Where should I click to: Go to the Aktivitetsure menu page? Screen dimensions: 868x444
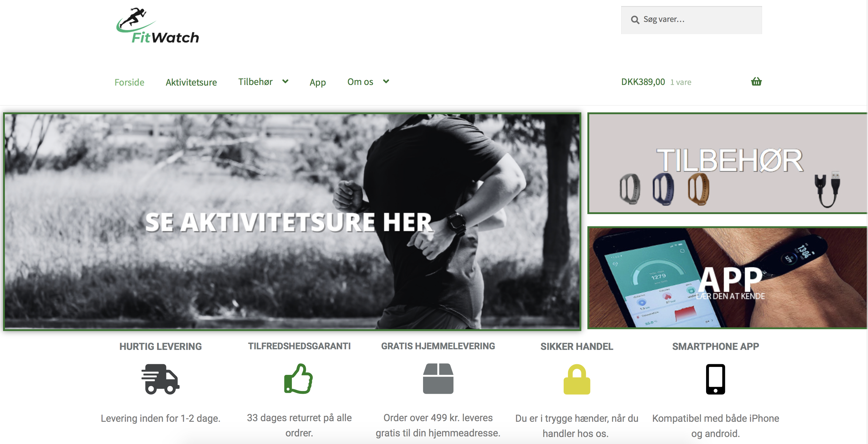pyautogui.click(x=191, y=82)
